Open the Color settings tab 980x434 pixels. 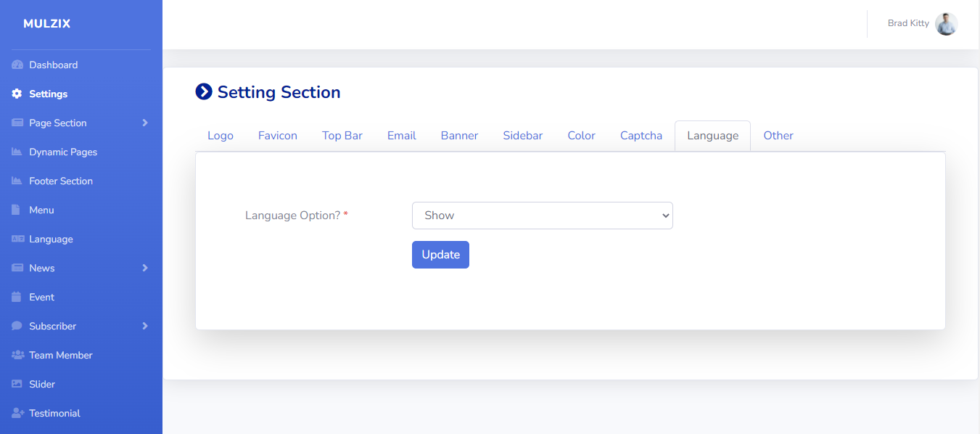pos(581,136)
